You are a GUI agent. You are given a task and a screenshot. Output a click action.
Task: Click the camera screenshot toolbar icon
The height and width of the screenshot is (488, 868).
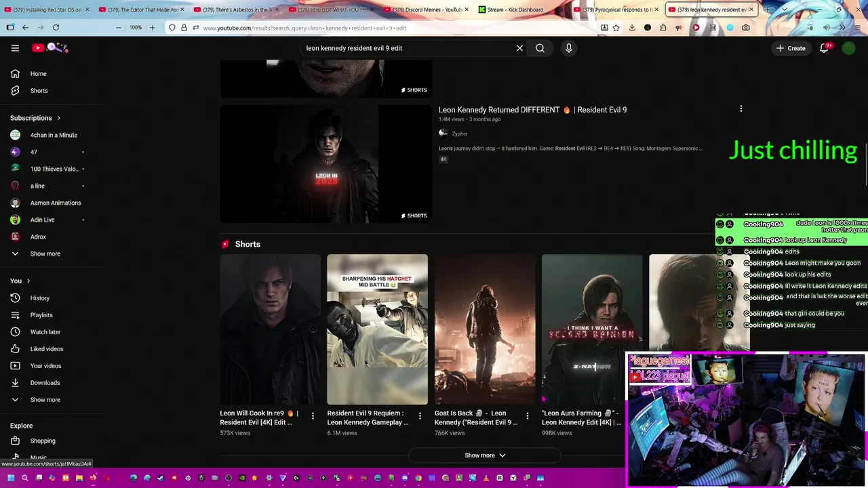coord(746,27)
